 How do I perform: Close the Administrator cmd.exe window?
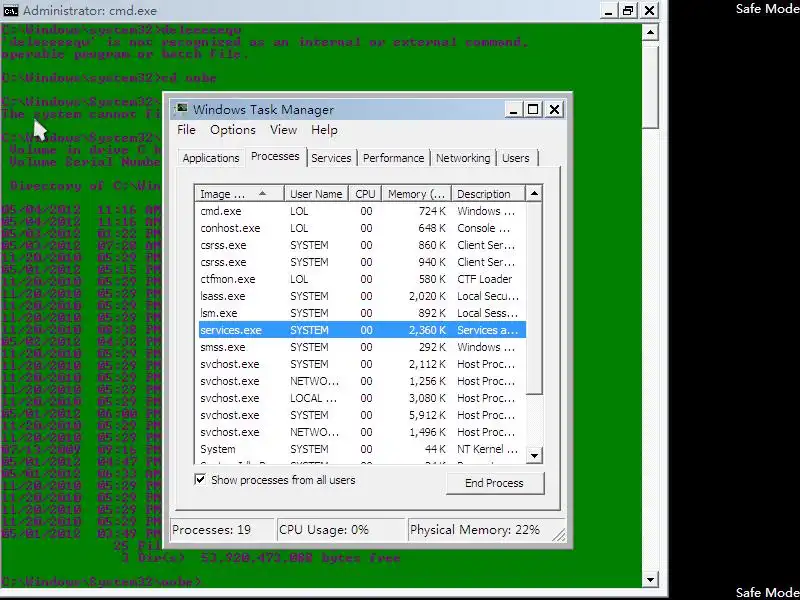[x=649, y=10]
